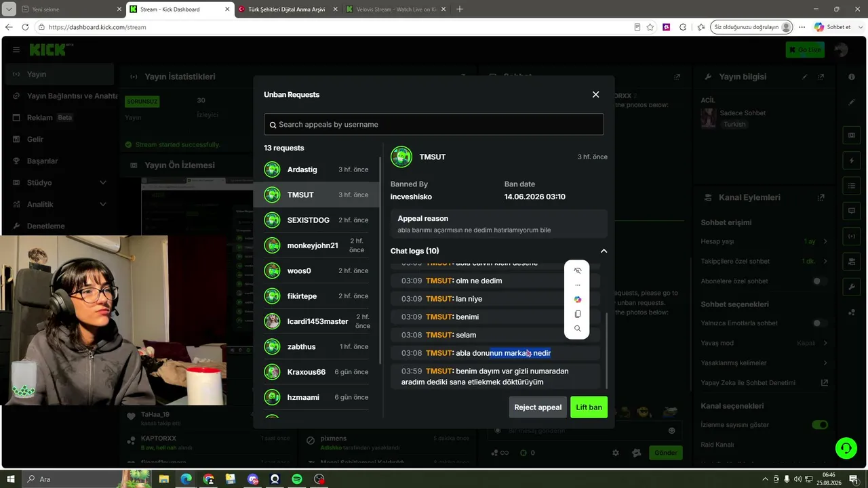Image resolution: width=868 pixels, height=488 pixels.
Task: Pop out Yayın bilgisi panel
Action: pyautogui.click(x=821, y=77)
